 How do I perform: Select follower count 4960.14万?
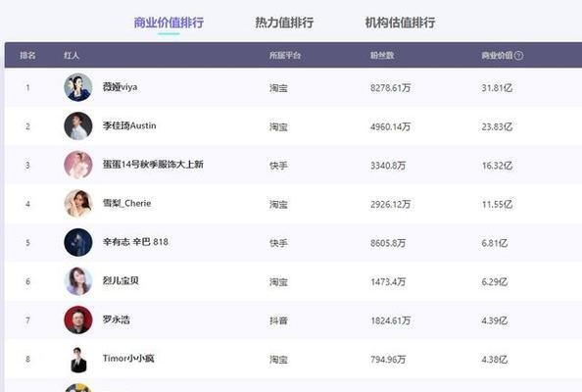pos(391,127)
